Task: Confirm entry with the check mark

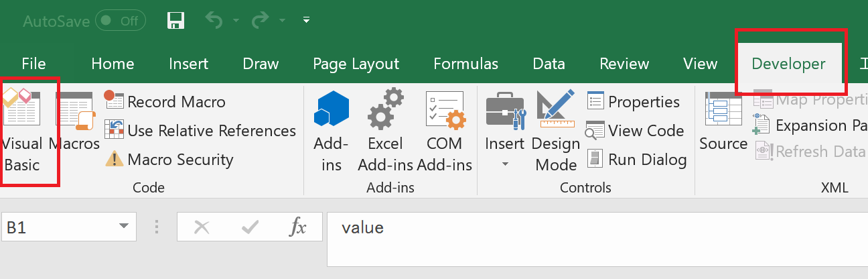Action: click(250, 227)
